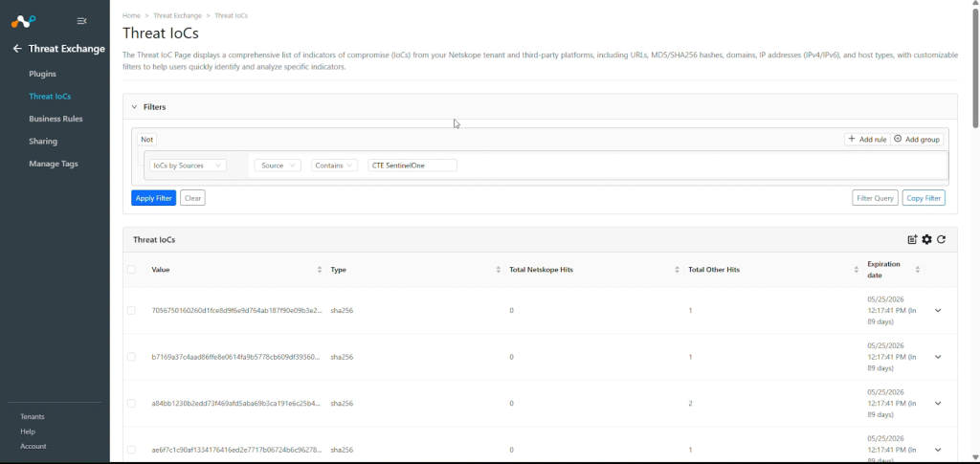
Task: Expand the row for hash a84bb1230b2edd73
Action: point(938,404)
